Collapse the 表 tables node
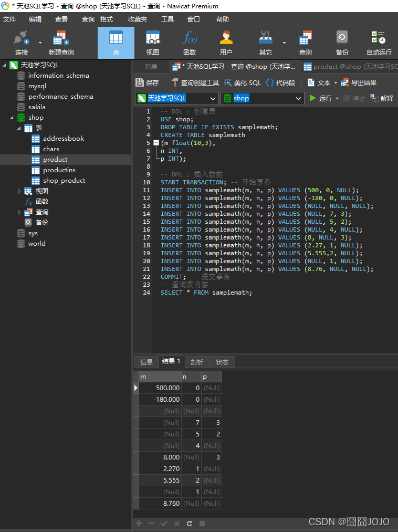The image size is (398, 532). [19, 128]
